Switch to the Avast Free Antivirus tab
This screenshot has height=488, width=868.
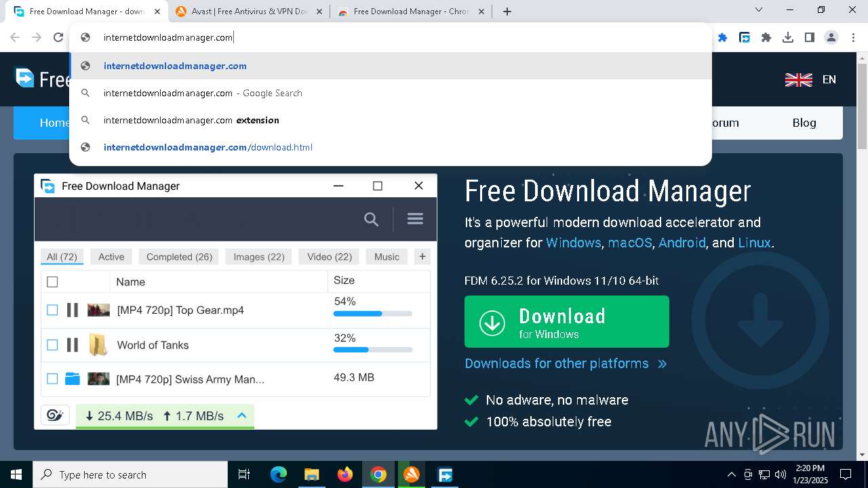(249, 11)
